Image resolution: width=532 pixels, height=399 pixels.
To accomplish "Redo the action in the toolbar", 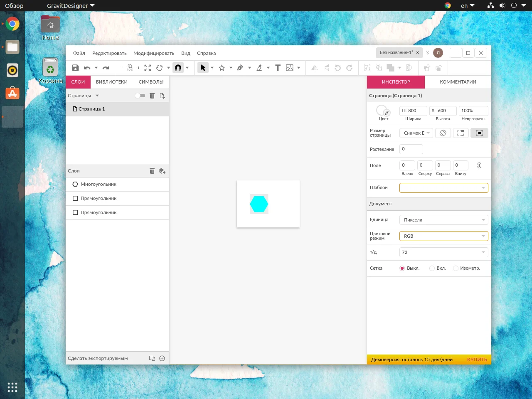I will (x=106, y=68).
